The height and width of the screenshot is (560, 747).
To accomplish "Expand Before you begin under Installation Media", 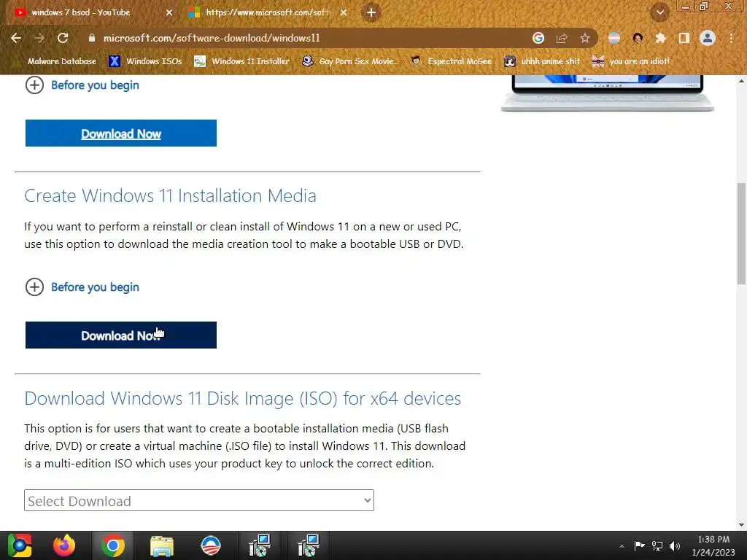I will click(x=82, y=287).
